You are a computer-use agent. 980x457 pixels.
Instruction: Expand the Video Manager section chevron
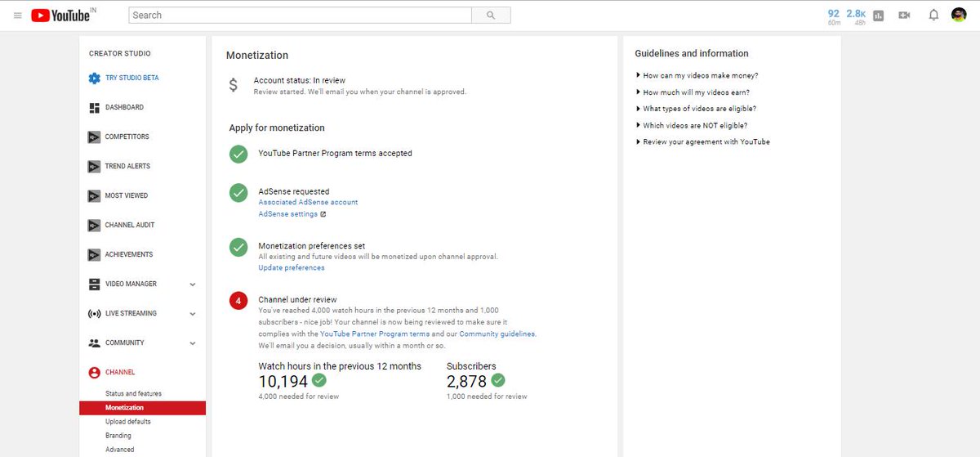pyautogui.click(x=193, y=285)
